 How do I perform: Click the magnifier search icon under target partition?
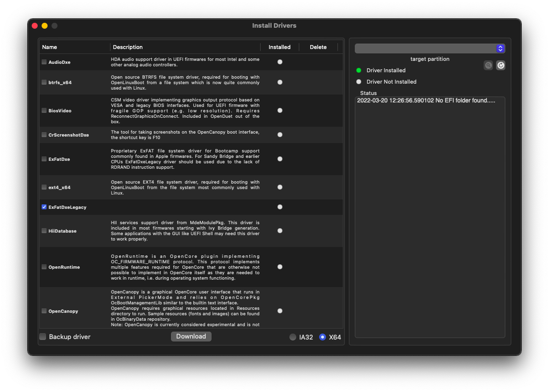(489, 65)
